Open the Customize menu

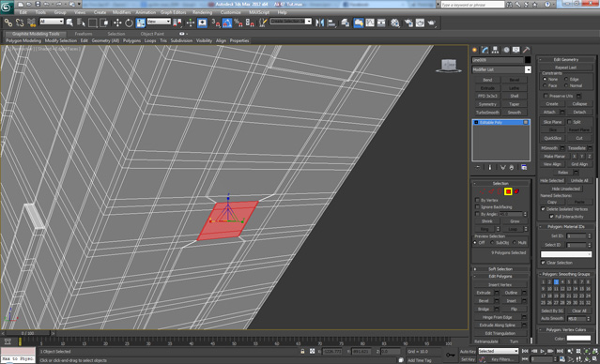tap(231, 12)
